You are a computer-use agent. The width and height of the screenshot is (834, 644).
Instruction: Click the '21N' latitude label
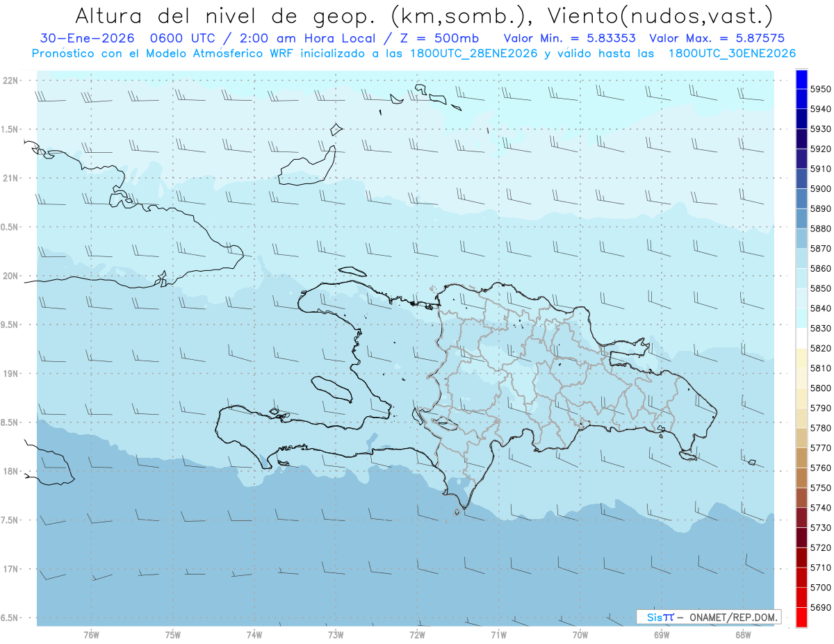click(x=11, y=178)
